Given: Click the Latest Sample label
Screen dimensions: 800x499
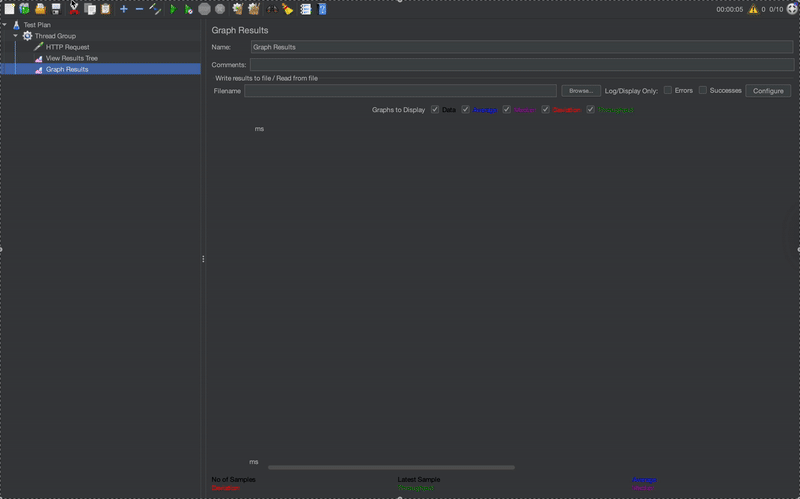Looking at the screenshot, I should (418, 480).
